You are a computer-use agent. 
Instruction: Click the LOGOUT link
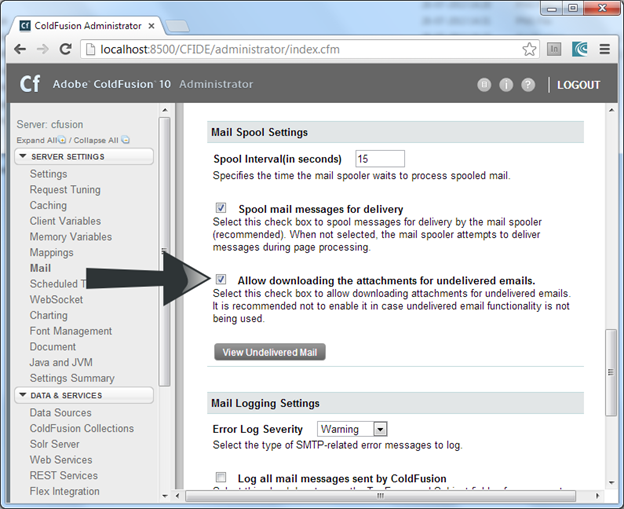(x=578, y=85)
